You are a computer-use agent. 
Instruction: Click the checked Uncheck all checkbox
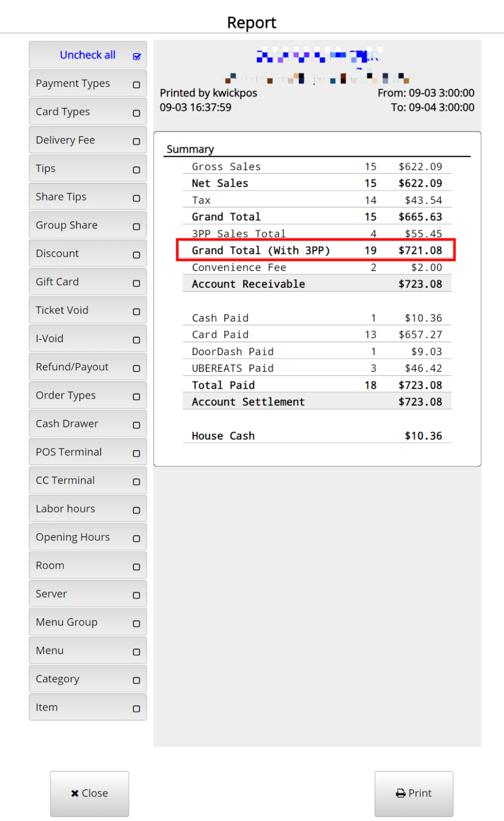point(137,56)
